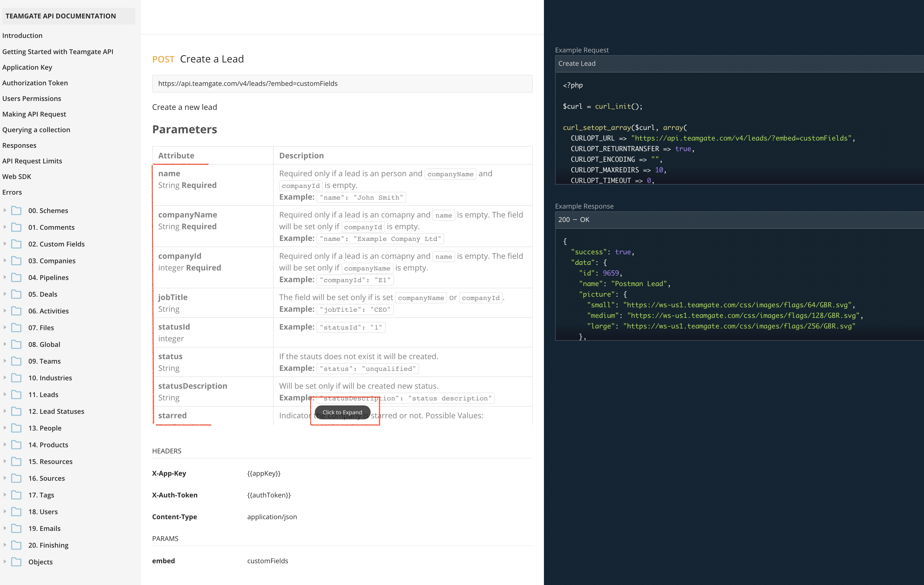Expand the 05. Deals tree arrow

tap(5, 294)
